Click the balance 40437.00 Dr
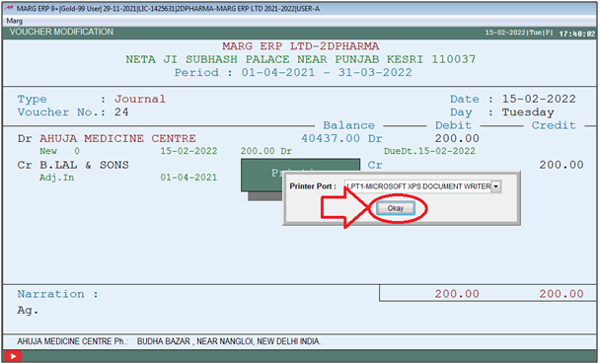600x364 pixels. 341,138
